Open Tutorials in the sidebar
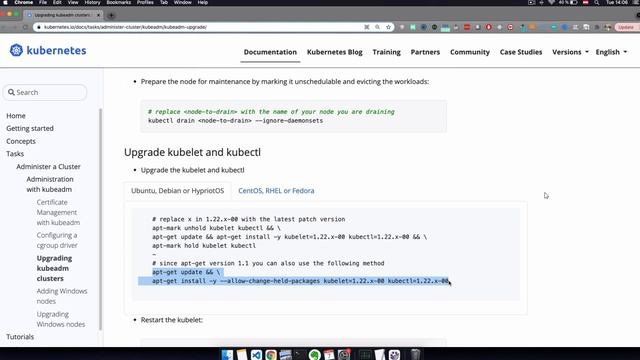 [x=20, y=337]
